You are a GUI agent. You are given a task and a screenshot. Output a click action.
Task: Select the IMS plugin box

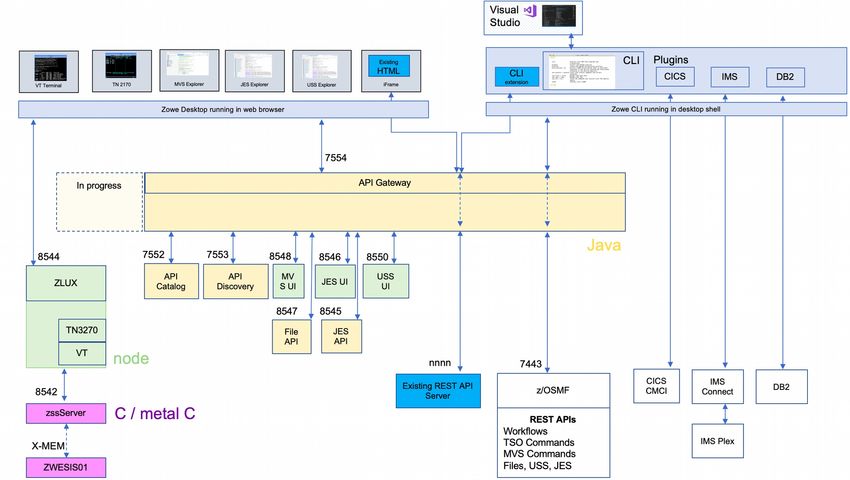tap(730, 77)
